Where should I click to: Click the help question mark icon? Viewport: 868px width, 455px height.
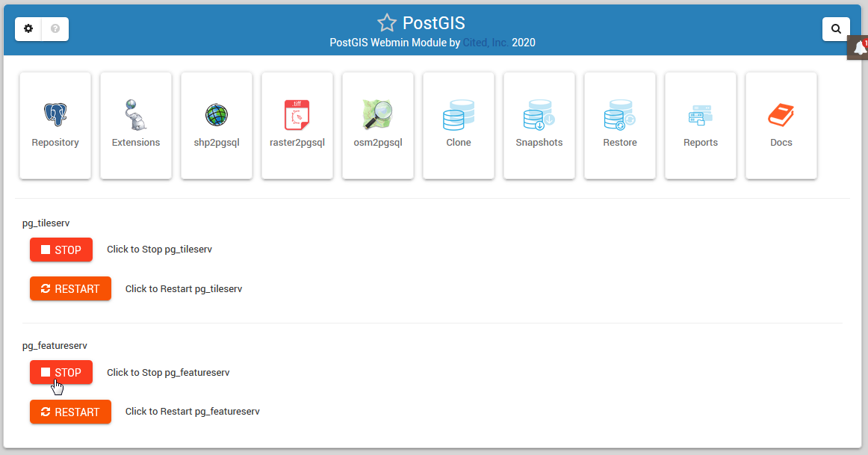click(x=55, y=29)
